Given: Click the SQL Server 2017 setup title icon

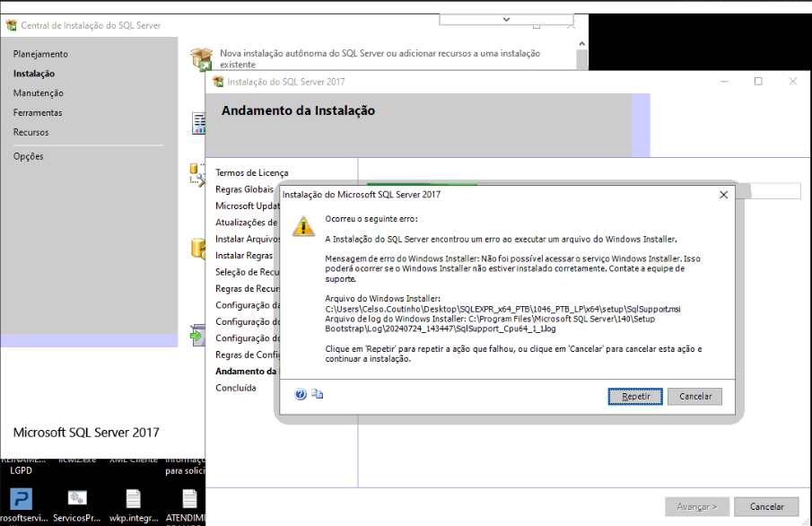Looking at the screenshot, I should click(x=219, y=82).
